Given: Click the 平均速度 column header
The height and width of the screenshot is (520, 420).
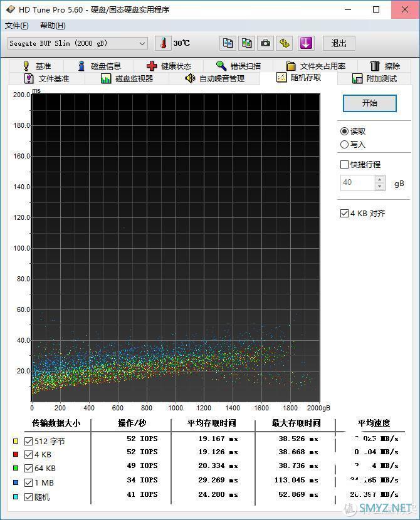Looking at the screenshot, I should [374, 423].
